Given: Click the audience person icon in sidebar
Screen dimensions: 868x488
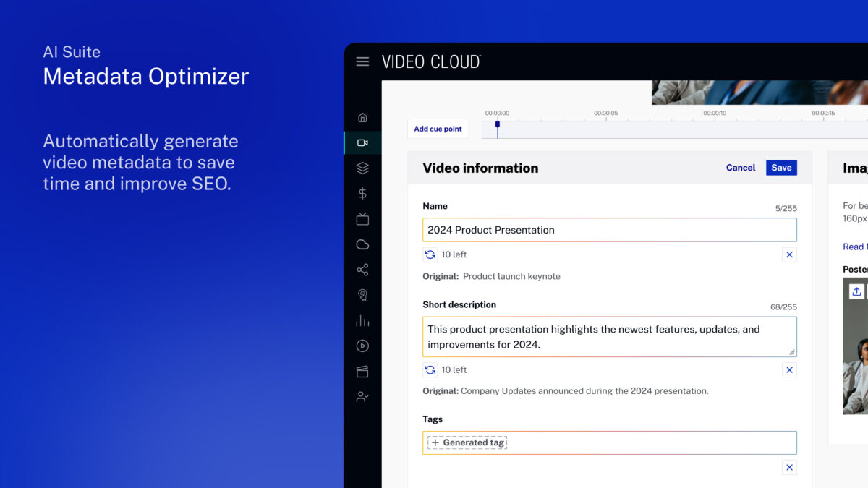Looking at the screenshot, I should point(362,396).
